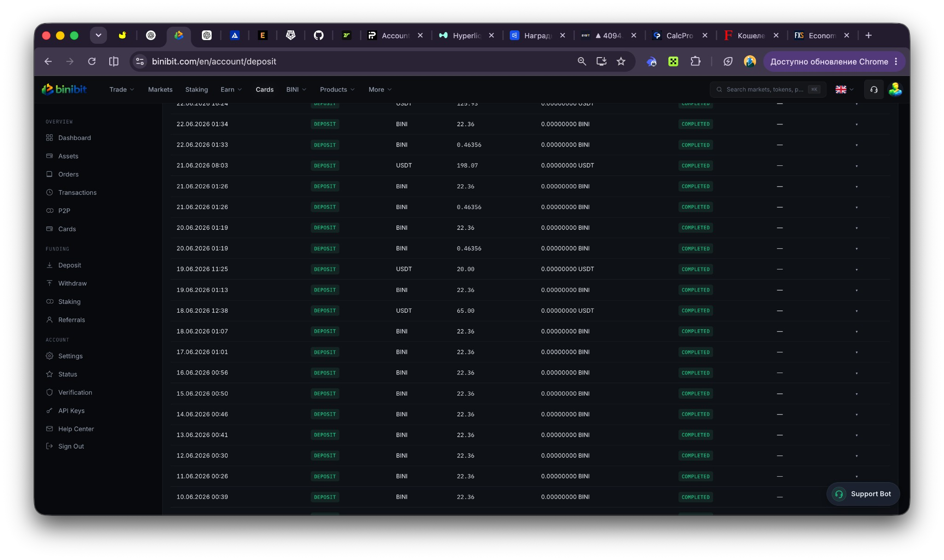Open the site information icon in address bar
The width and height of the screenshot is (944, 560).
tap(140, 61)
